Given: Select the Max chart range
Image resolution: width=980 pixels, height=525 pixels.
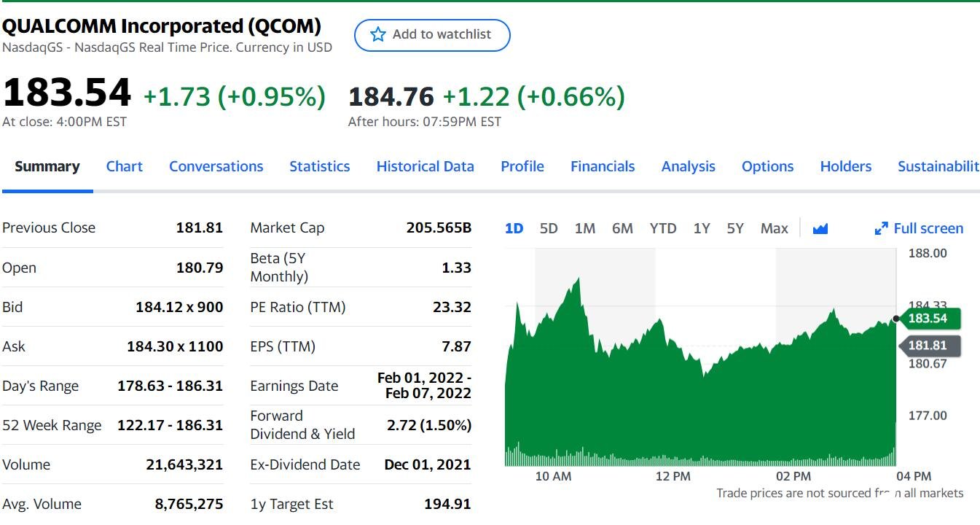Looking at the screenshot, I should [x=774, y=228].
